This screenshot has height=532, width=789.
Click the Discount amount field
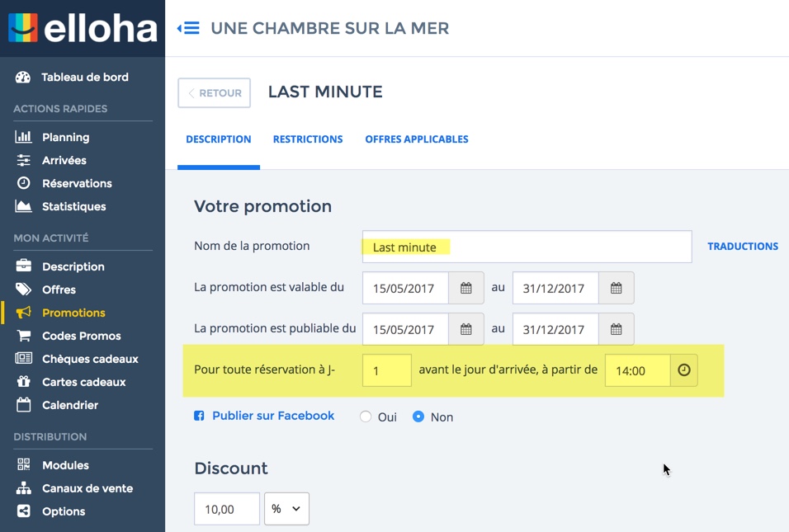coord(227,509)
